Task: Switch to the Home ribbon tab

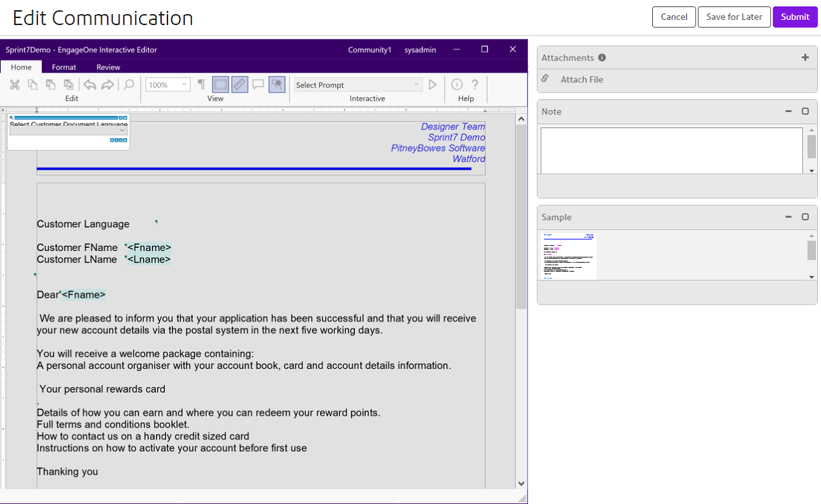Action: point(21,67)
